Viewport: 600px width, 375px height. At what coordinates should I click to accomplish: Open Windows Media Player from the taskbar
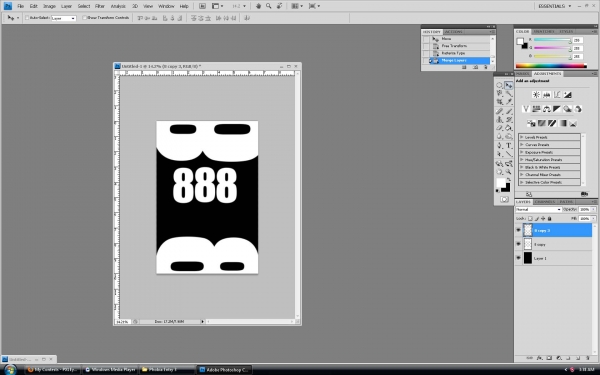coord(110,370)
